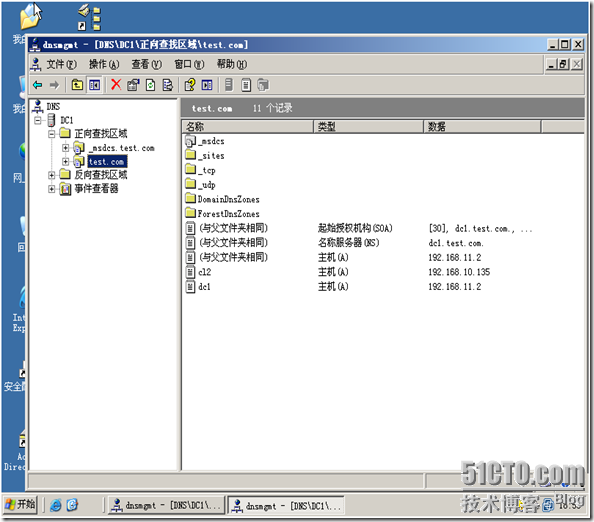This screenshot has width=594, height=522.
Task: Click the New Host server toolbar icon
Action: (228, 85)
